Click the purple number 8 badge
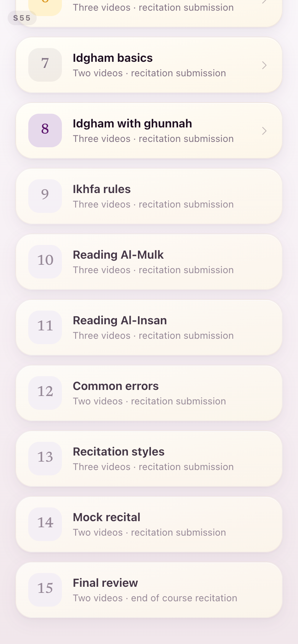The image size is (298, 644). [45, 130]
